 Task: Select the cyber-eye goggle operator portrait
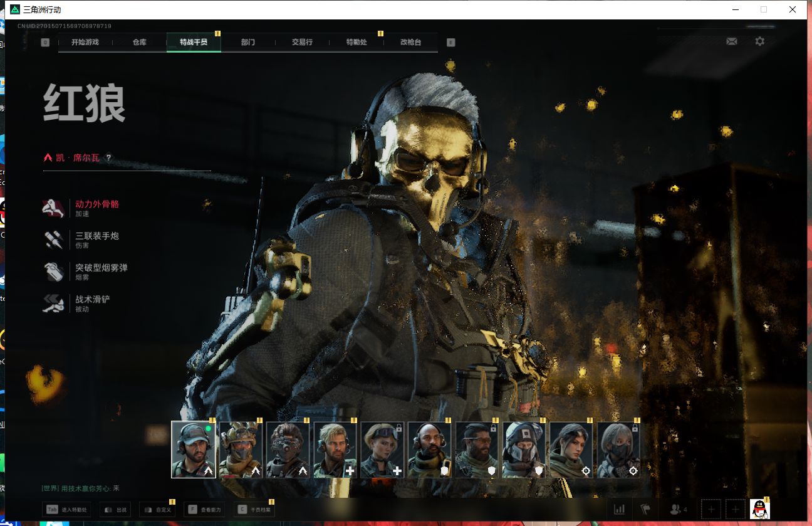[x=288, y=450]
